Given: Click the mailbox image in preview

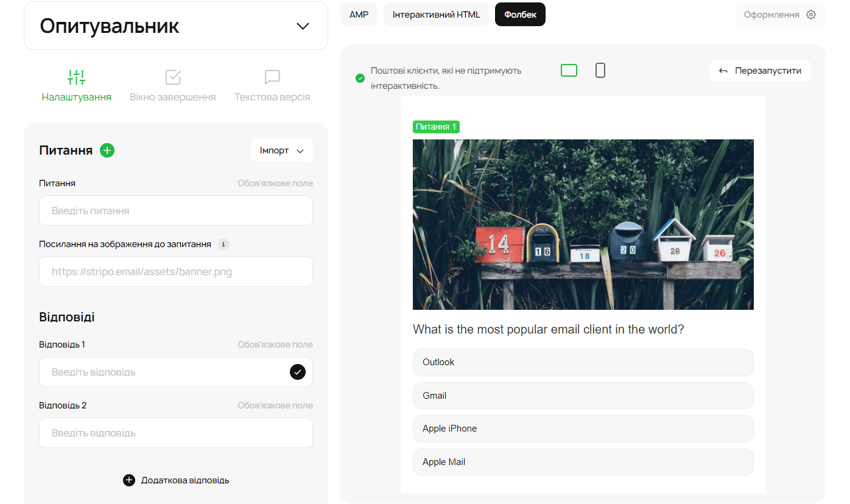Looking at the screenshot, I should click(x=583, y=225).
